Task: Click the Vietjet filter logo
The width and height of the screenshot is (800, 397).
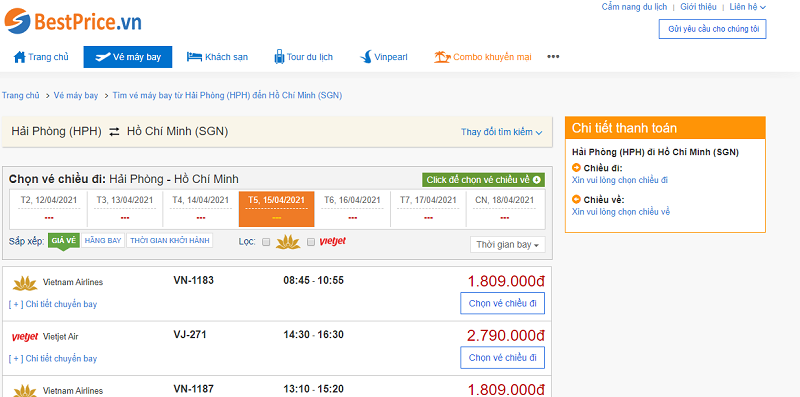Action: 333,241
